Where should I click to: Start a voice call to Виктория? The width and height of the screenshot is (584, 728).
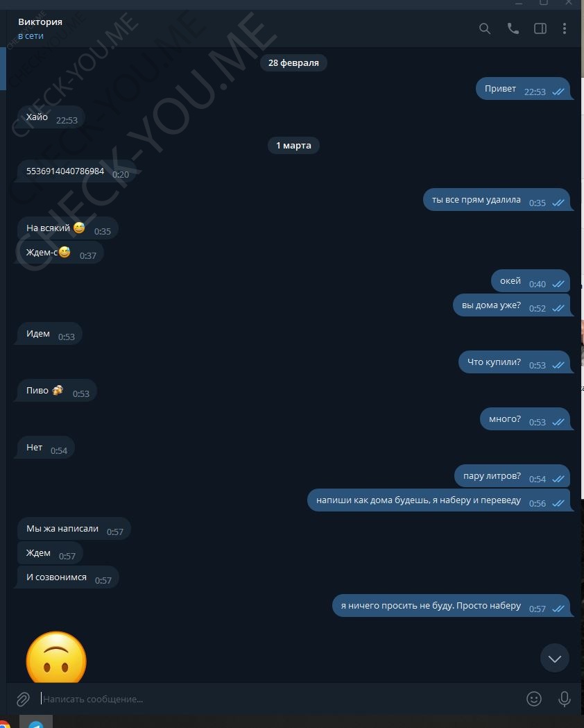(513, 28)
